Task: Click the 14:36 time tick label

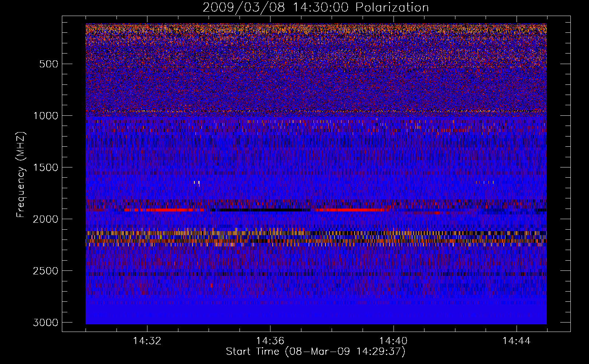Action: click(270, 341)
